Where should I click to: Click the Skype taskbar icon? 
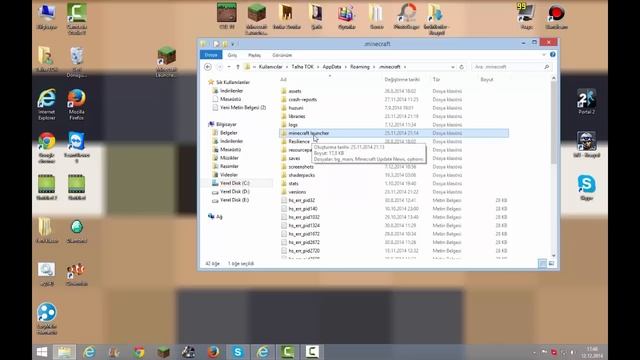click(x=238, y=352)
